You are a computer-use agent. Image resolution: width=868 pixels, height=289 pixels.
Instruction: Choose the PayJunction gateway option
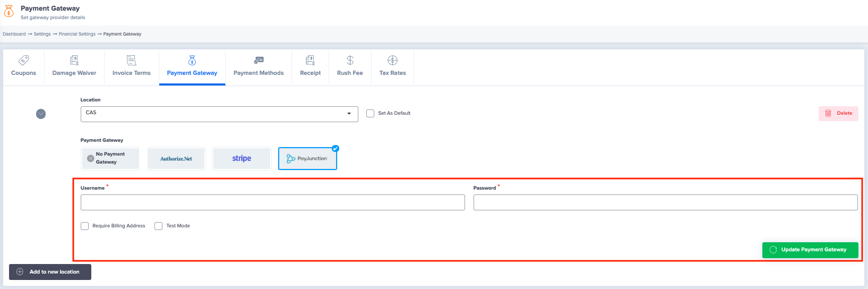click(x=307, y=158)
